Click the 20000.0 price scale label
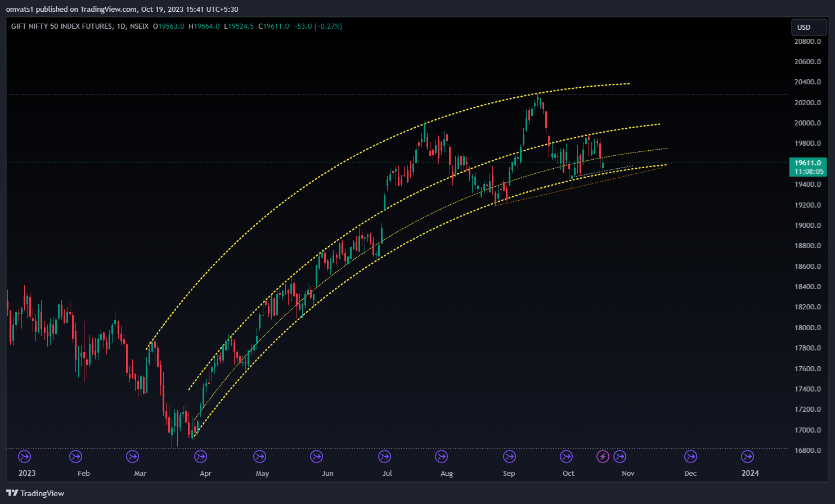835x504 pixels. pos(807,123)
